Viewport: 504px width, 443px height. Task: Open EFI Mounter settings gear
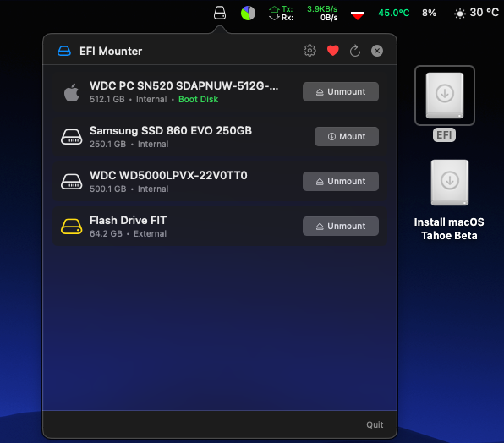click(x=310, y=51)
